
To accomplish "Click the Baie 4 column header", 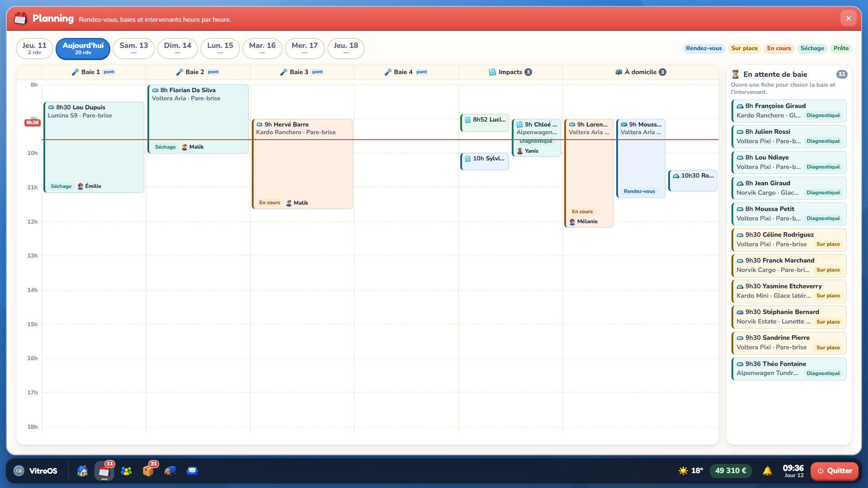I will click(x=406, y=72).
